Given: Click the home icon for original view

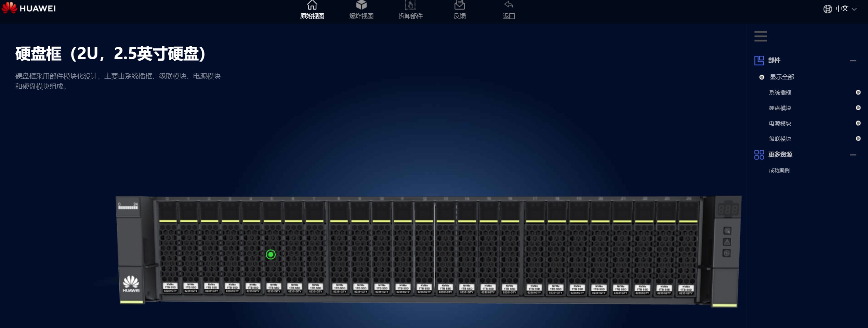Looking at the screenshot, I should pos(312,5).
